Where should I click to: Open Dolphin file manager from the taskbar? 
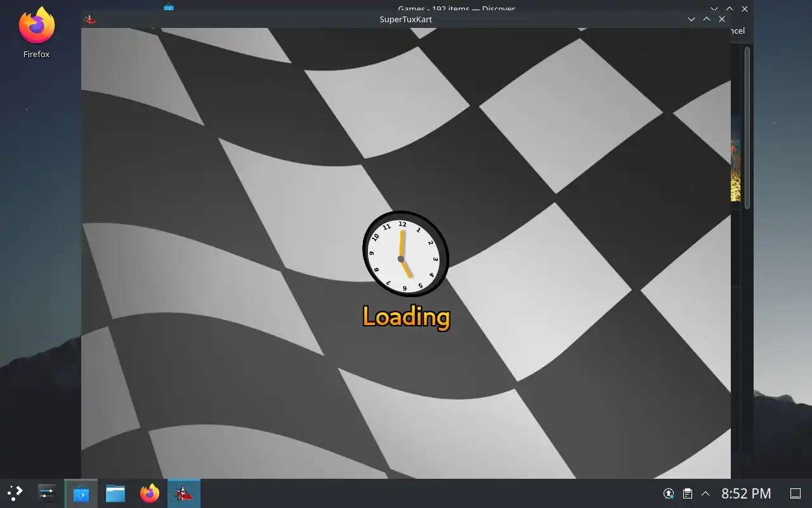point(115,493)
